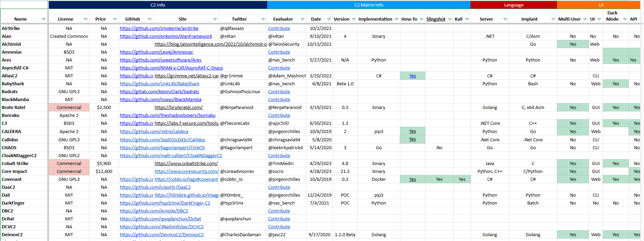
Task: Click the Evaluator column filter icon
Action: (x=303, y=20)
